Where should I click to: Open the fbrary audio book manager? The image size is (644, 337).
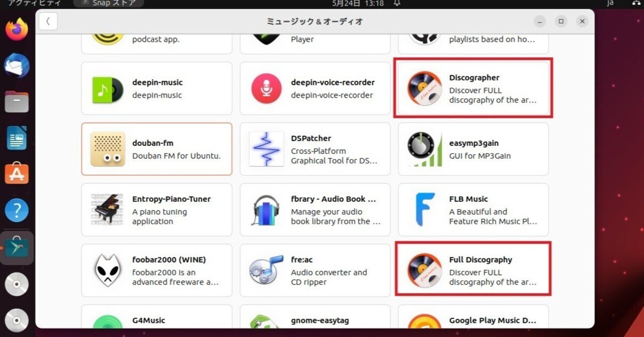(315, 210)
